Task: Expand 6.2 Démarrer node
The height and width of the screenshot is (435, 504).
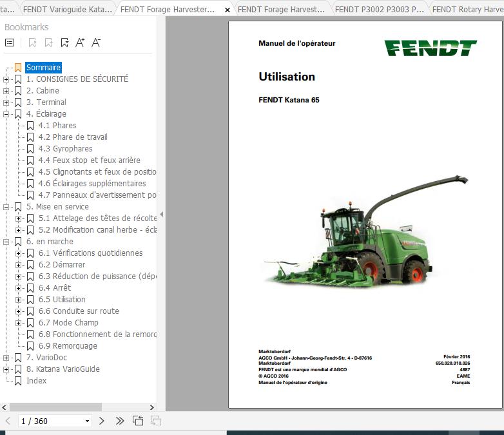Action: 18,265
